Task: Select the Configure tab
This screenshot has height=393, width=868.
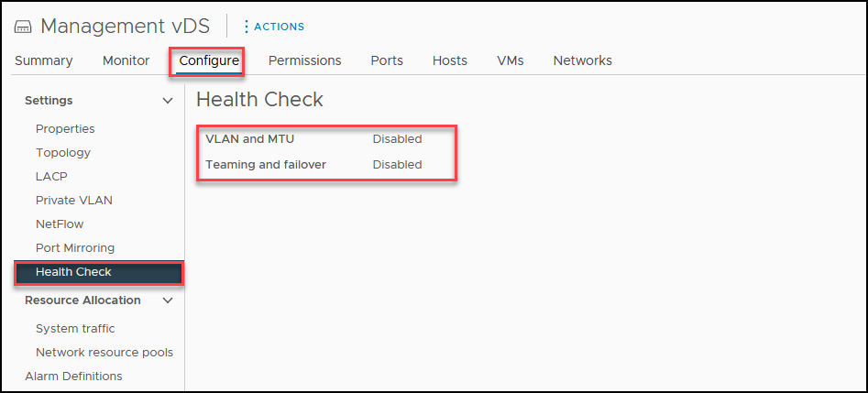Action: point(209,60)
